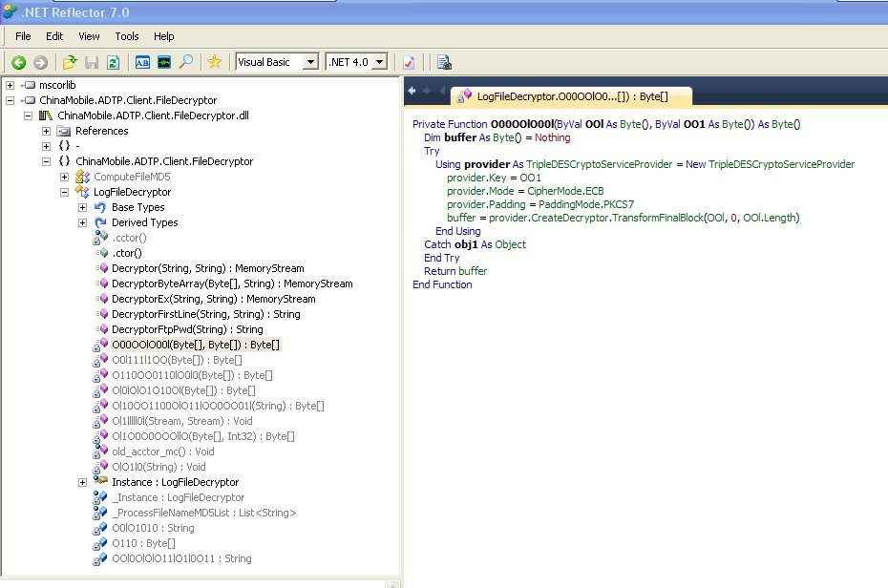The width and height of the screenshot is (888, 588).
Task: Click the green Back navigation arrow
Action: [19, 62]
